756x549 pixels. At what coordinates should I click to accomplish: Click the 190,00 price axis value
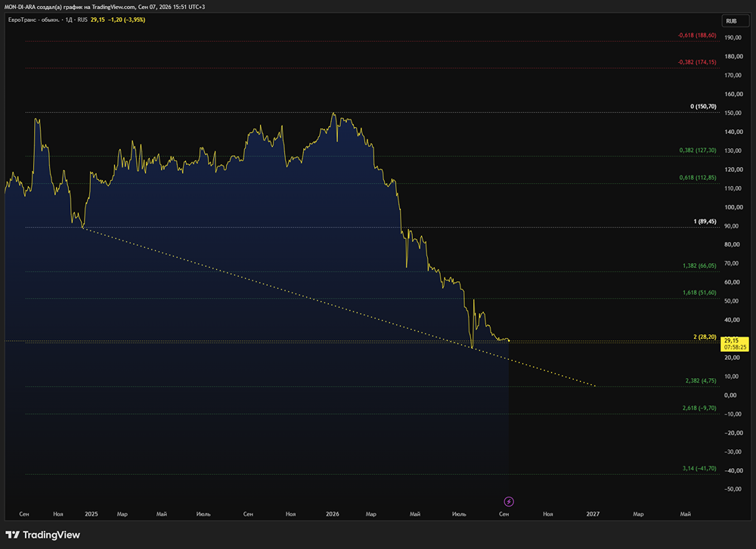(x=733, y=38)
